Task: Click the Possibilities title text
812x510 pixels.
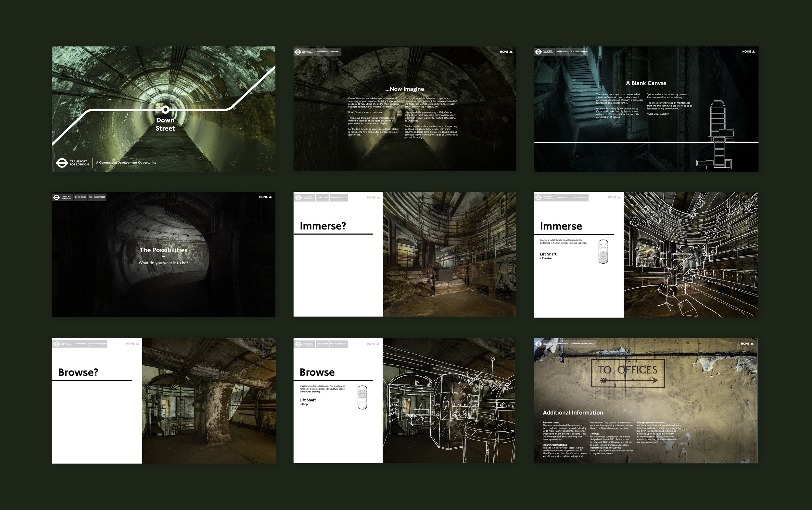Action: 163,250
